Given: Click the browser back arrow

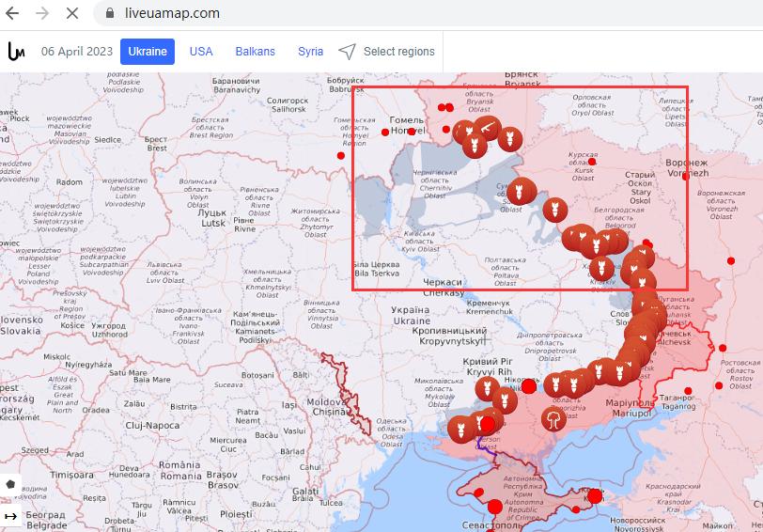Looking at the screenshot, I should click(x=13, y=13).
